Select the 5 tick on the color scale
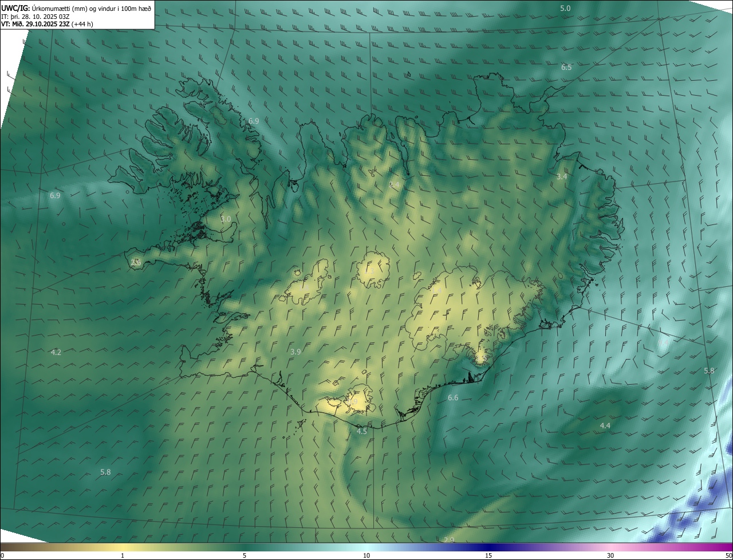This screenshot has height=560, width=733. (x=245, y=555)
